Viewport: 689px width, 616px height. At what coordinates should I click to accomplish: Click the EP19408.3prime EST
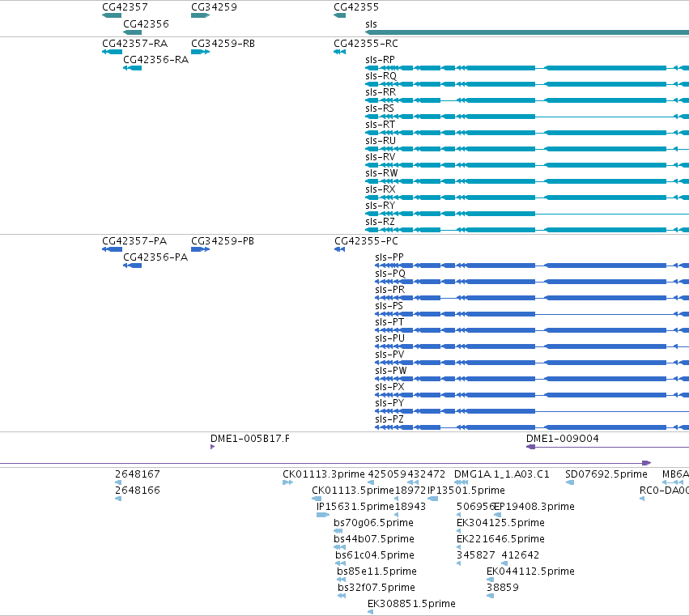tap(497, 516)
